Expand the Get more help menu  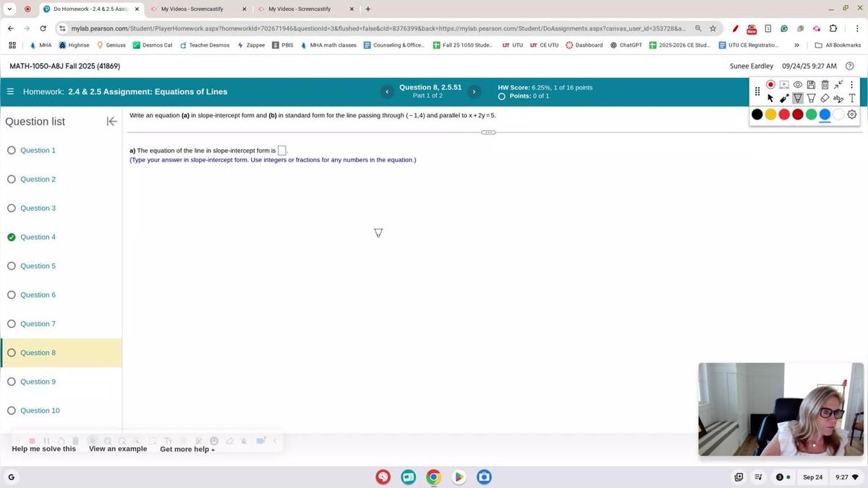point(185,449)
